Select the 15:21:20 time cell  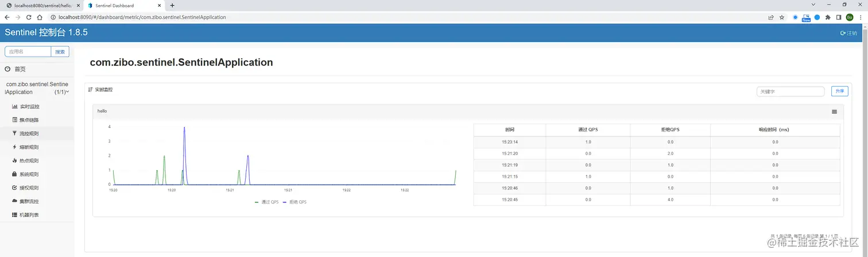point(510,153)
